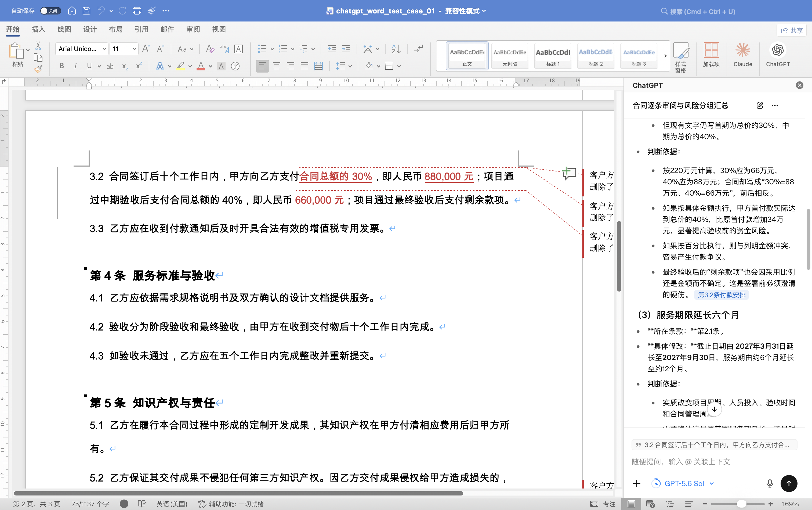Adjust the zoom slider in status bar
Viewport: 812px width, 510px height.
coord(741,504)
